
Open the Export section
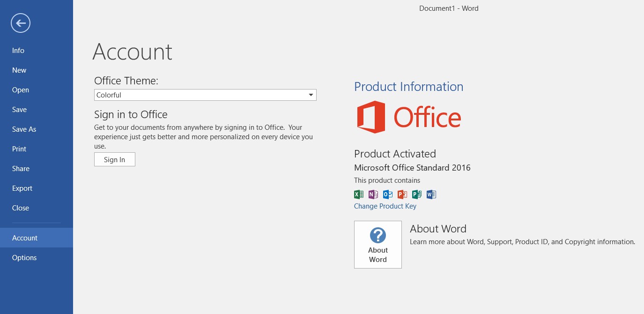(x=22, y=188)
